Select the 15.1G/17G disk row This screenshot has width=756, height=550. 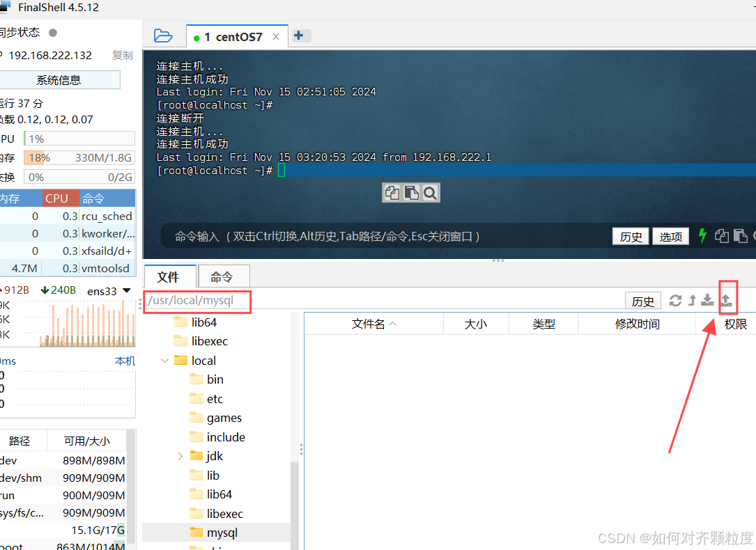coord(63,530)
